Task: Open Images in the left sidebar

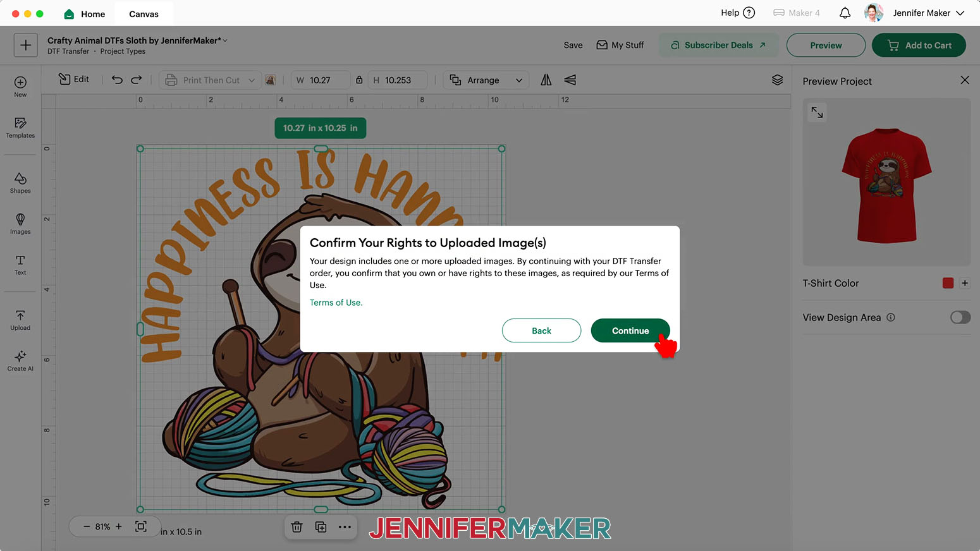Action: pyautogui.click(x=20, y=224)
